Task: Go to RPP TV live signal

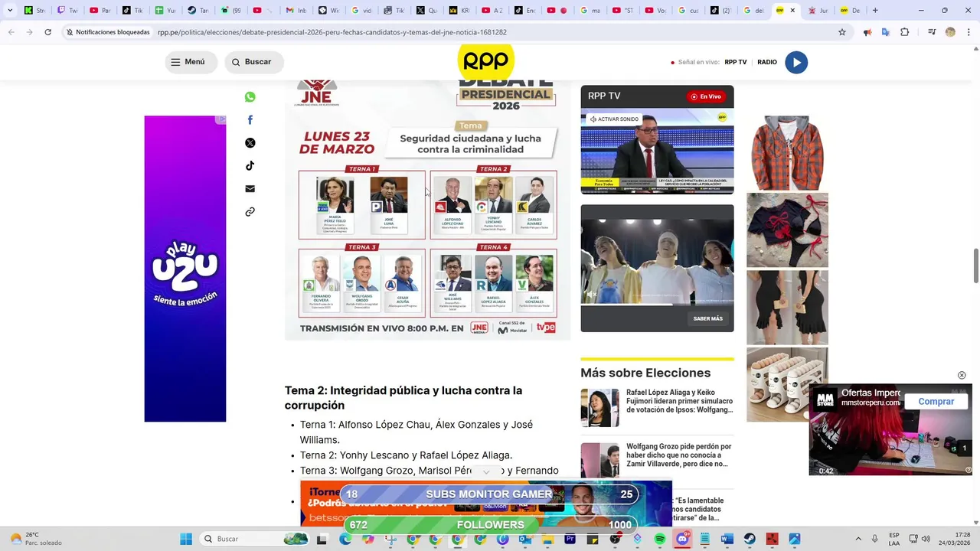Action: tap(736, 62)
